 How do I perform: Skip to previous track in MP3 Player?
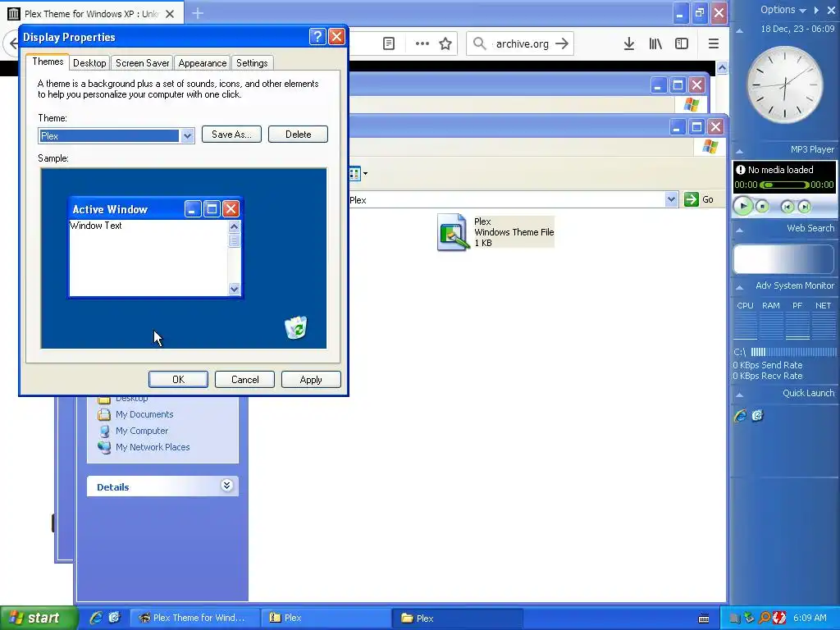click(787, 207)
